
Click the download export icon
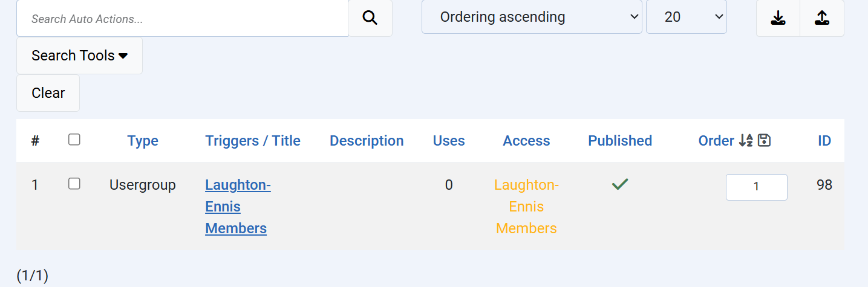click(778, 18)
